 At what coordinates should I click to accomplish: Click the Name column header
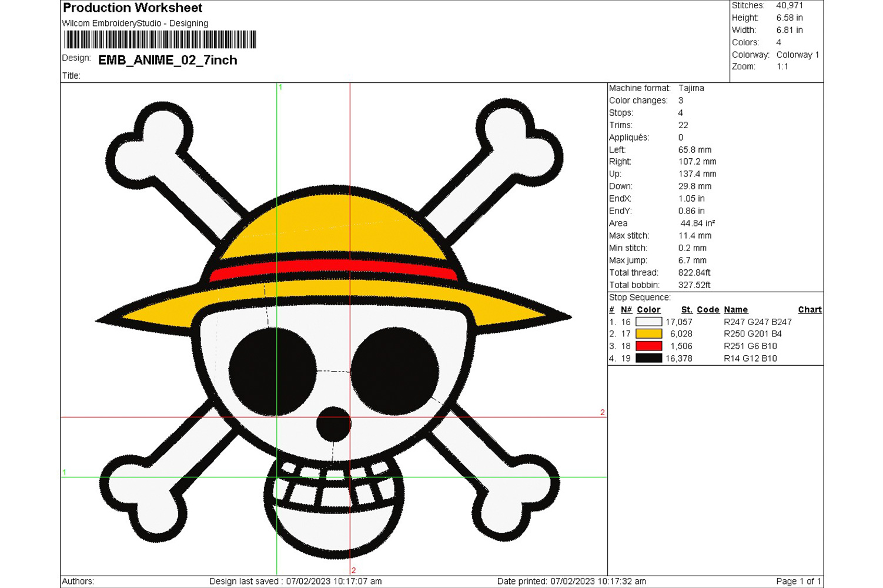pyautogui.click(x=735, y=310)
